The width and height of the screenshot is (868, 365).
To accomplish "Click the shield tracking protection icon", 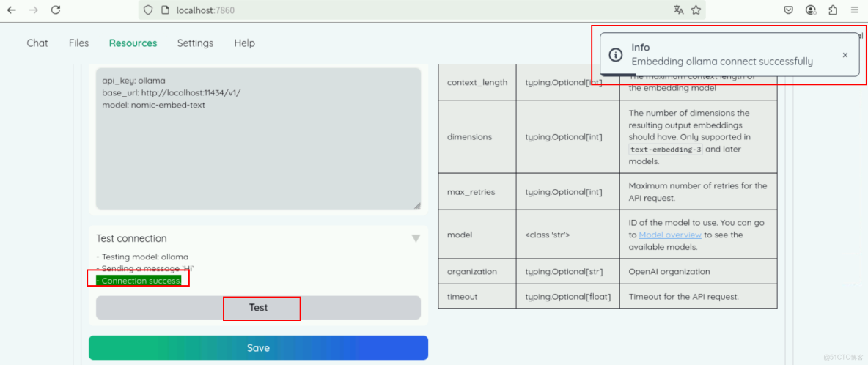I will click(x=148, y=10).
